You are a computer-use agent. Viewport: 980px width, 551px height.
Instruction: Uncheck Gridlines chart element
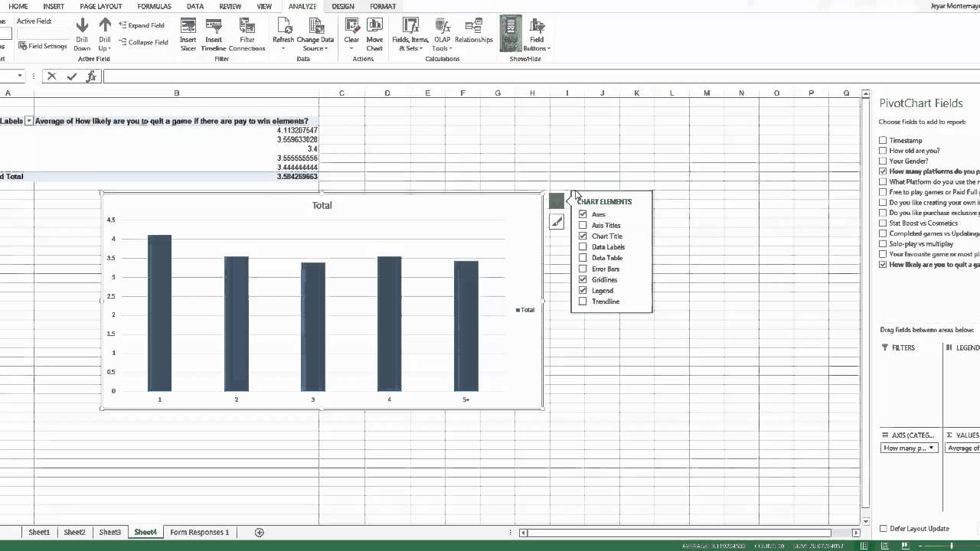[583, 279]
